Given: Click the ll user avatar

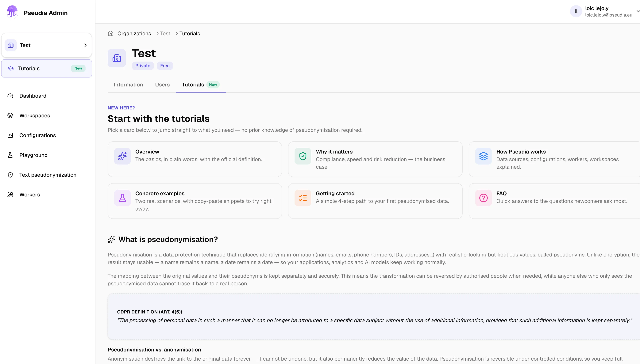Looking at the screenshot, I should click(x=576, y=12).
